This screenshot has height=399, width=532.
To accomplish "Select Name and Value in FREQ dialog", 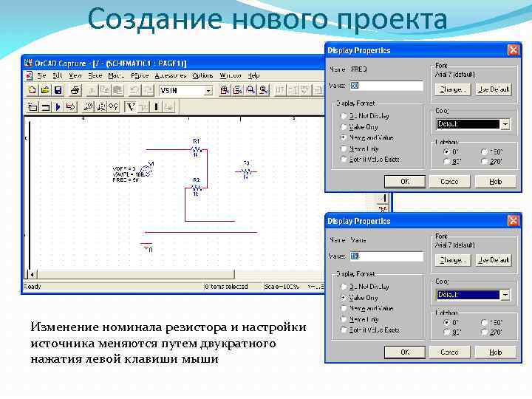I will pyautogui.click(x=344, y=137).
